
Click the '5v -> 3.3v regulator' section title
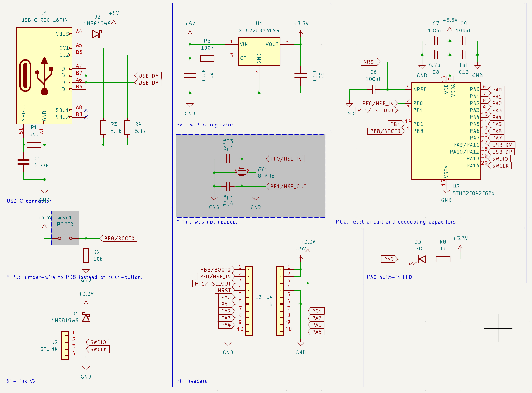(205, 125)
